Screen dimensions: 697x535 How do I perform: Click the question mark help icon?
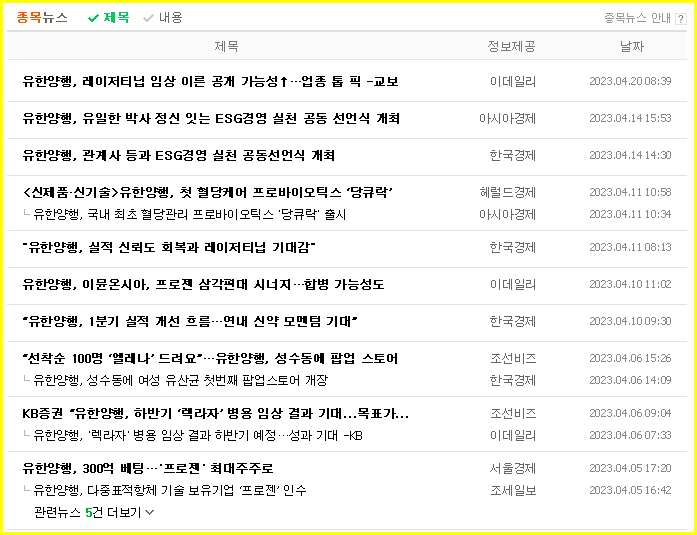tap(680, 19)
